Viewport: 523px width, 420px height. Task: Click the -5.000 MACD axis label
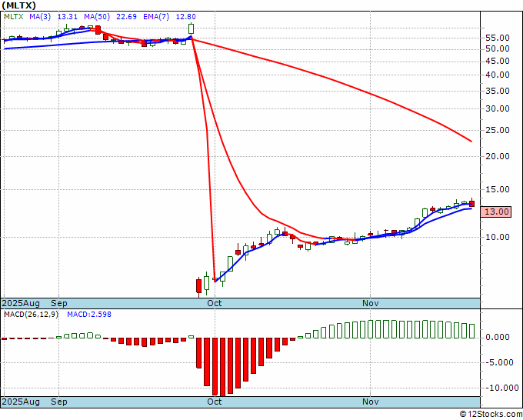(498, 362)
